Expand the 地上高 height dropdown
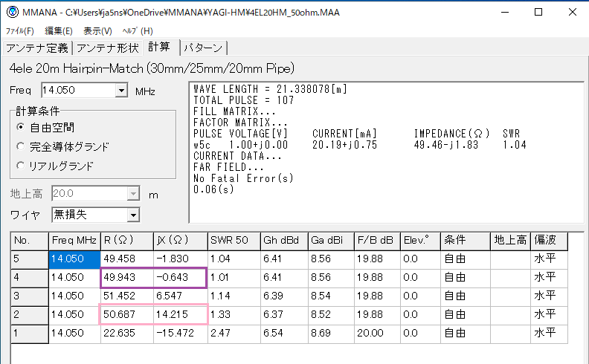589x364 pixels. point(133,194)
